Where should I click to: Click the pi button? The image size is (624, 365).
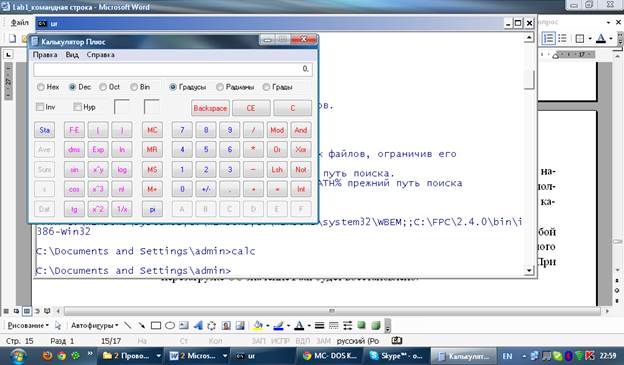152,209
